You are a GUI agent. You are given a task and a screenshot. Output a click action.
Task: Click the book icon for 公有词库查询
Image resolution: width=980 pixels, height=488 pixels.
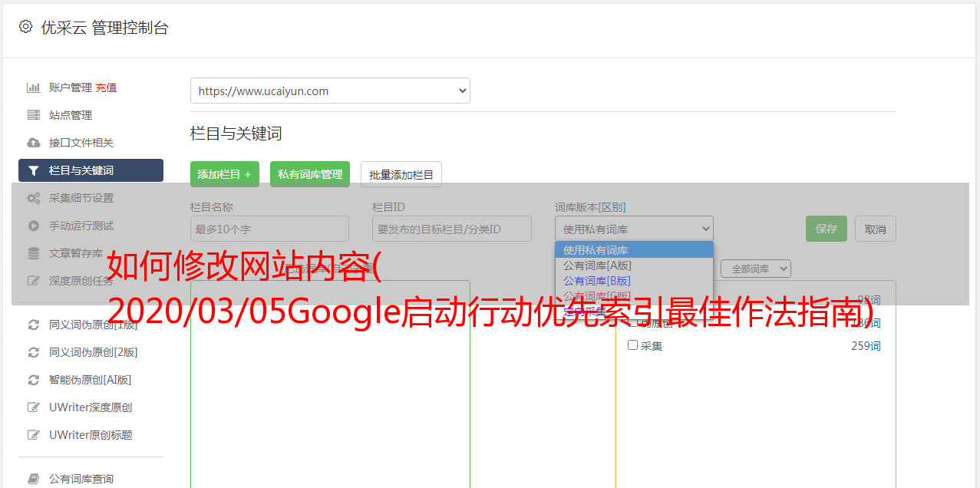(x=33, y=479)
